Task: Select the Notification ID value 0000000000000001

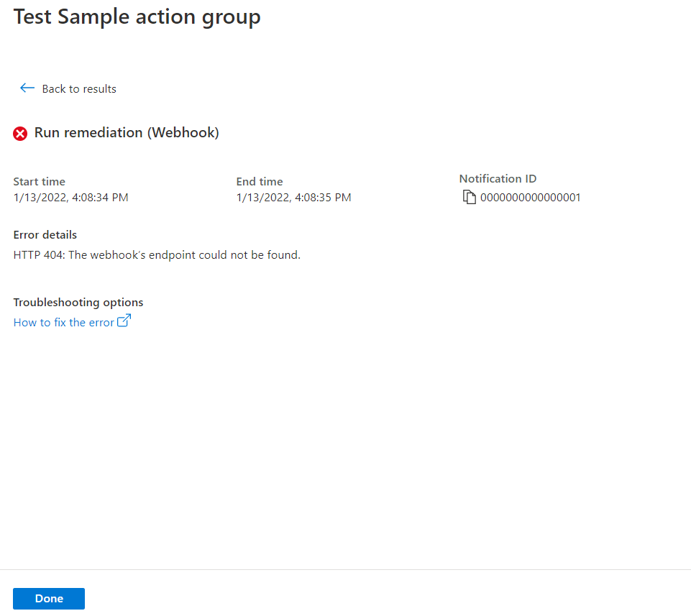Action: (530, 198)
